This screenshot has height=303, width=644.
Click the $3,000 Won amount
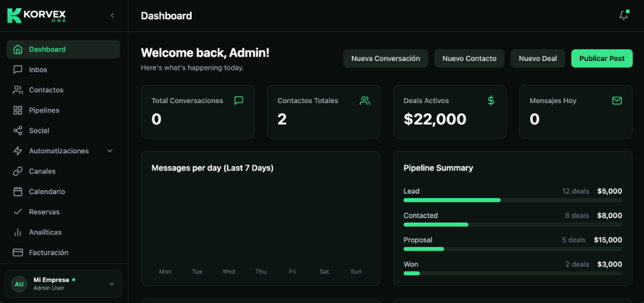(609, 265)
